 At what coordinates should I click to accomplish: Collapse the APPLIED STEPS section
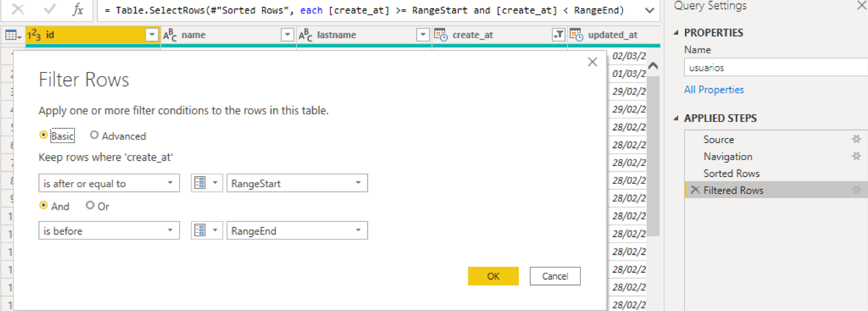[676, 118]
